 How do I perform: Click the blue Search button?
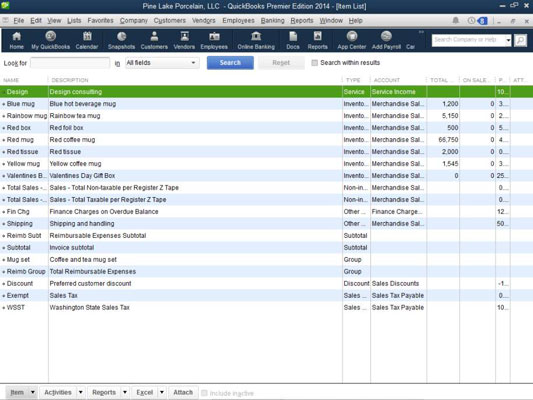[230, 63]
